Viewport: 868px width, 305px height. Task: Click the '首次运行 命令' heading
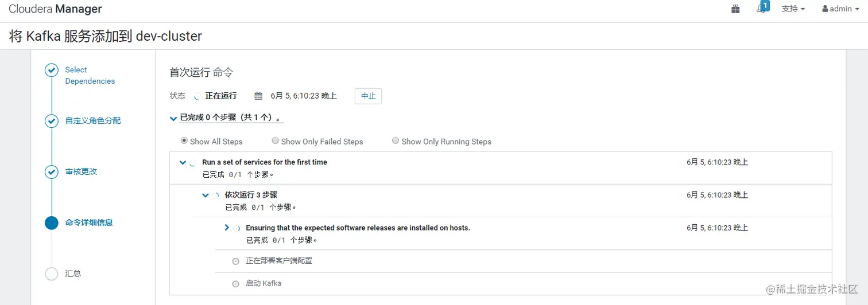(x=201, y=72)
